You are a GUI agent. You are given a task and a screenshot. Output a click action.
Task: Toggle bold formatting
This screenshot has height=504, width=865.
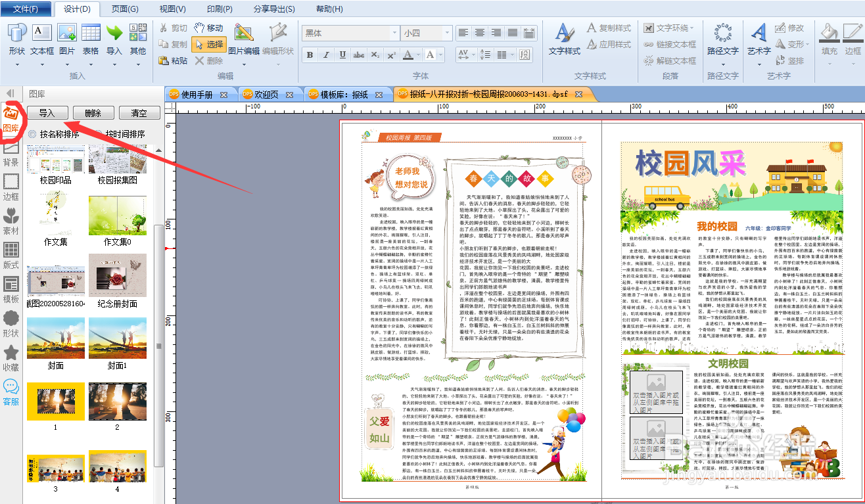pyautogui.click(x=309, y=55)
